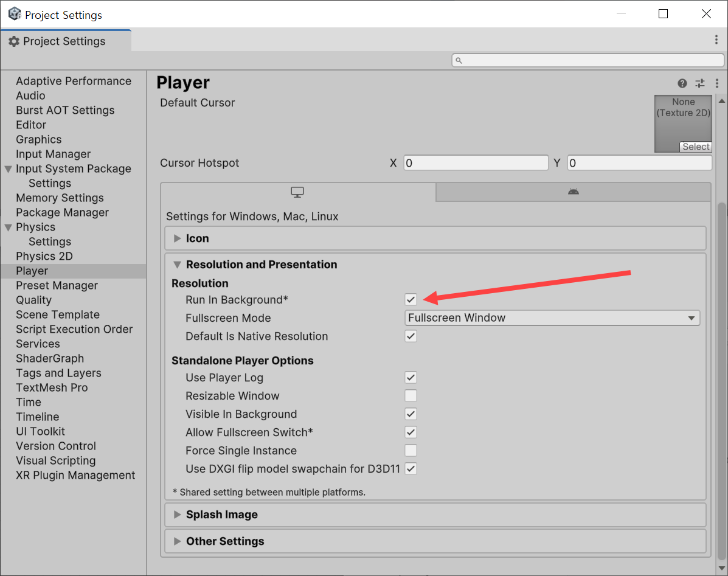Switch to the desktop platform settings tab
The height and width of the screenshot is (576, 728).
point(297,192)
